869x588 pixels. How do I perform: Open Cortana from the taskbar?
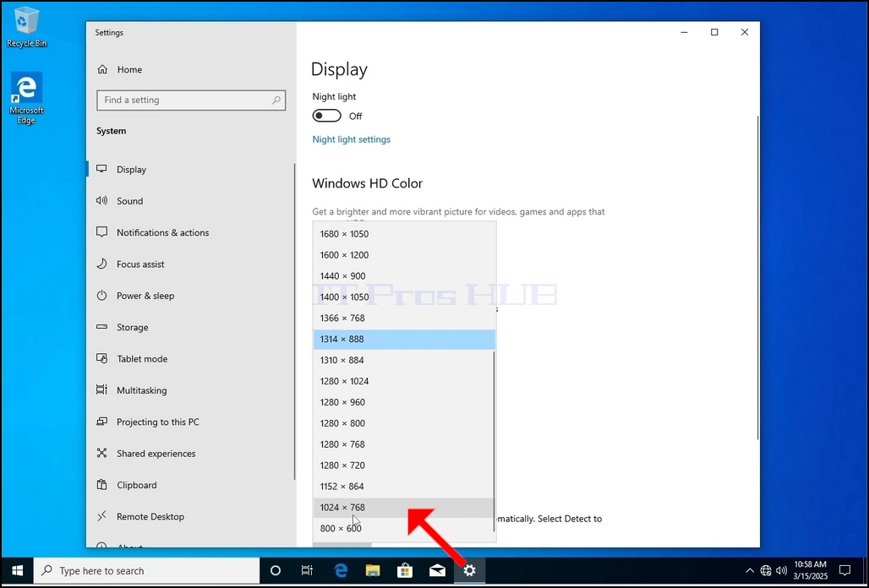click(276, 570)
